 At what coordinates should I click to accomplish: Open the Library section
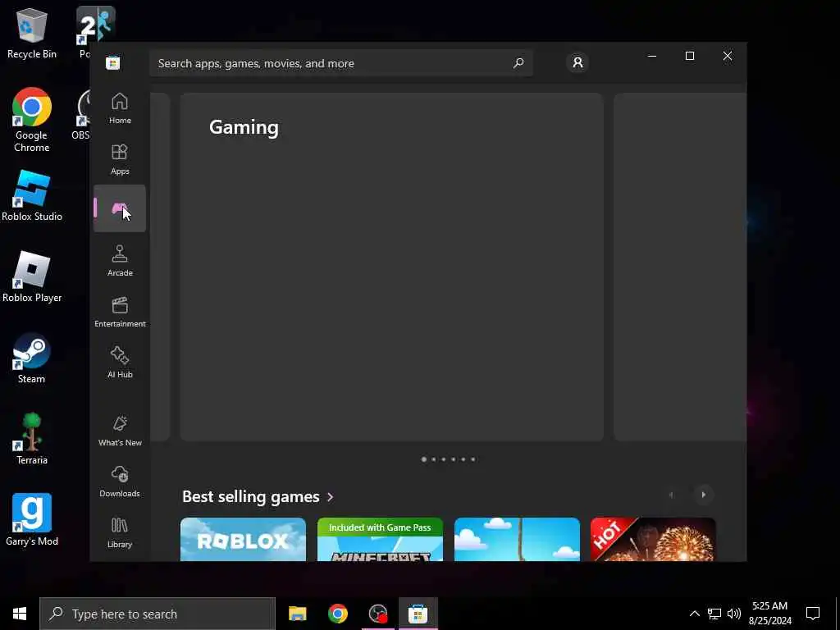[x=120, y=532]
